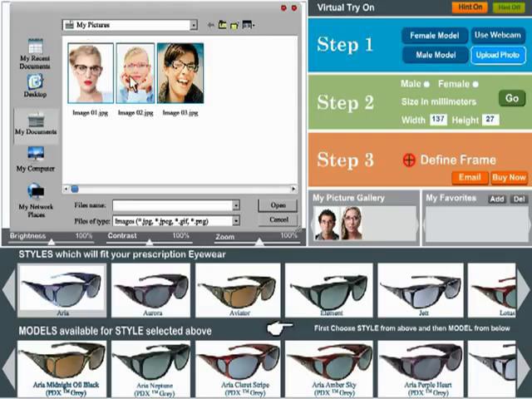
Task: Click the Go button in Step 2
Action: (512, 98)
